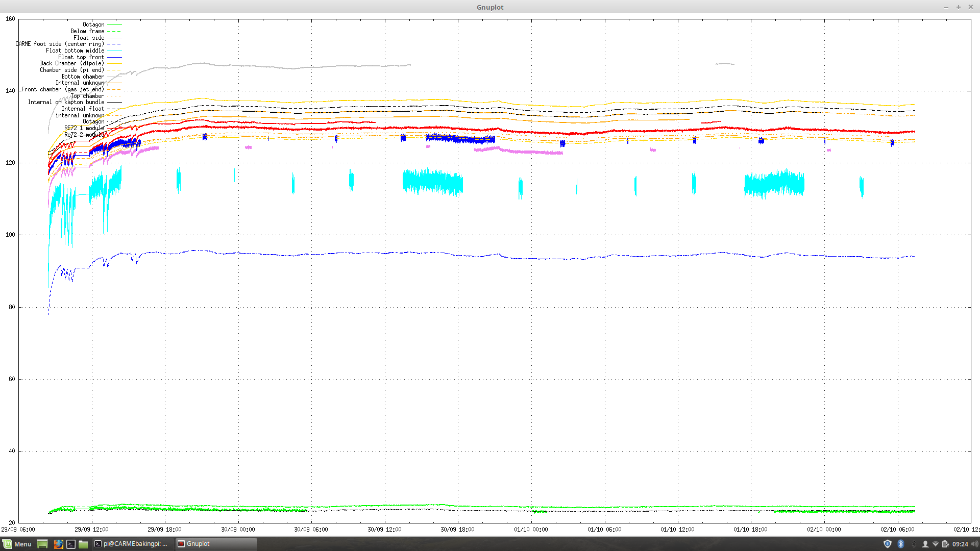This screenshot has height=551, width=980.
Task: Mute audio via the speaker icon
Action: (974, 544)
